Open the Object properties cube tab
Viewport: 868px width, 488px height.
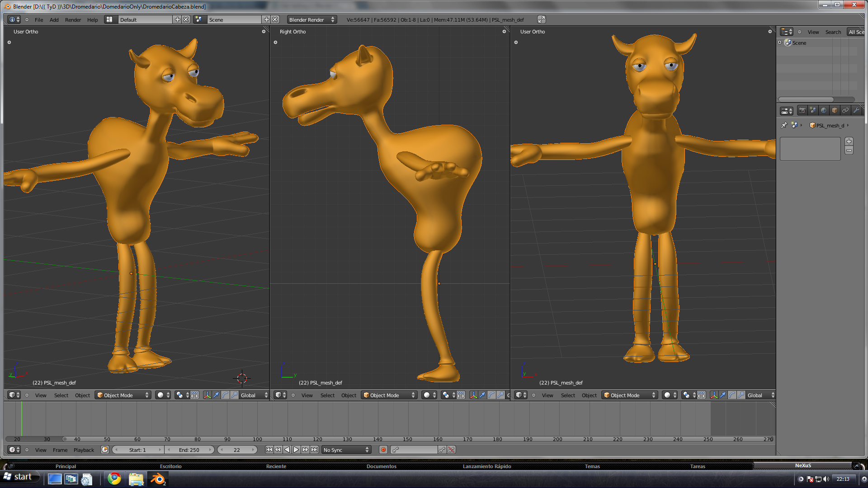click(835, 111)
